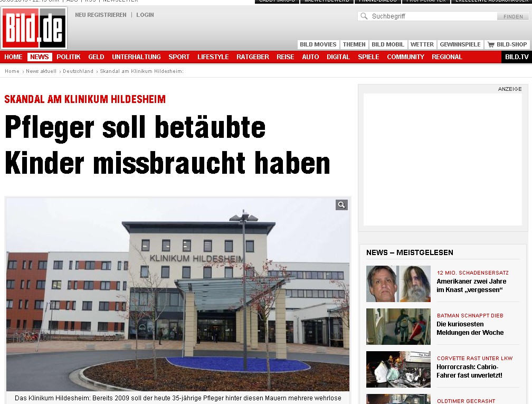Click the ANZEIGE advertisement area
The image size is (532, 404).
(x=443, y=159)
